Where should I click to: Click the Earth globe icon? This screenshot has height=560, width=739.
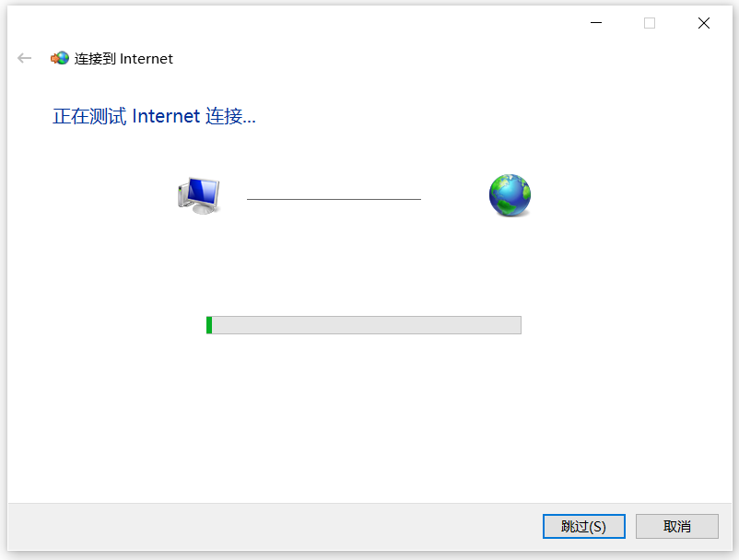click(x=510, y=195)
